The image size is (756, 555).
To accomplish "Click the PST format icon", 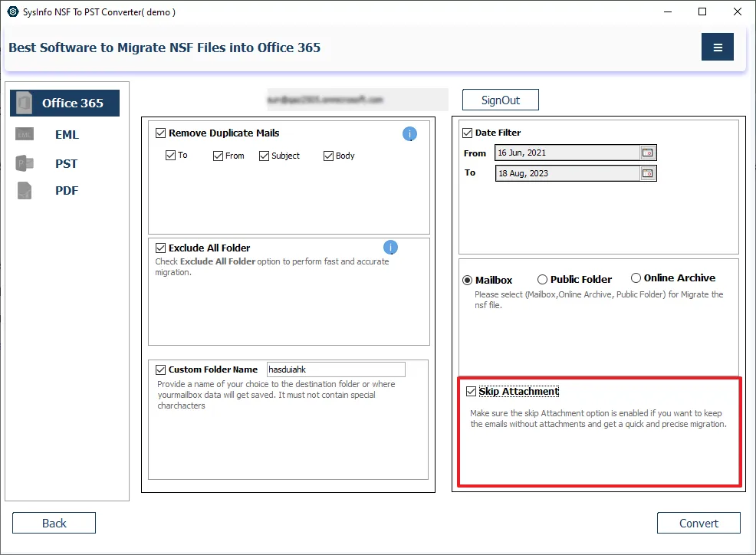I will pos(25,163).
